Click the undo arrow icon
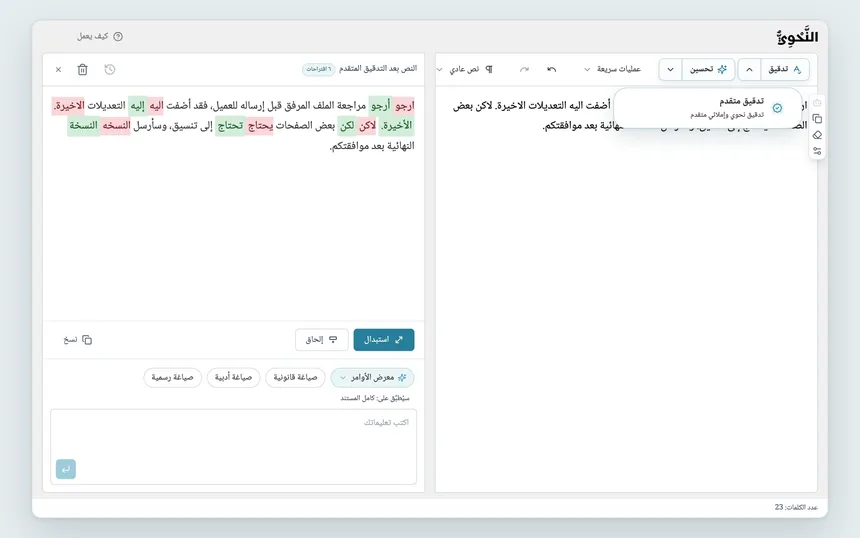860x538 pixels. (552, 69)
